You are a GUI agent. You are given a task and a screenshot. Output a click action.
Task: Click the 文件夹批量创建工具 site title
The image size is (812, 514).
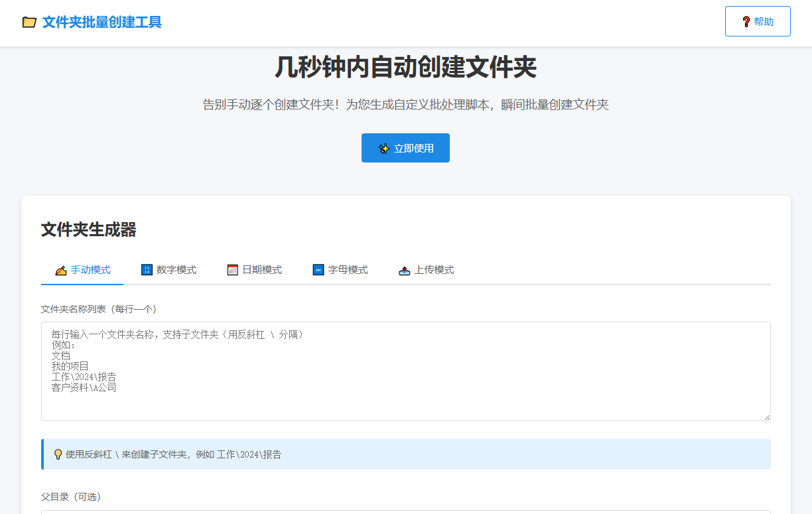tap(102, 23)
